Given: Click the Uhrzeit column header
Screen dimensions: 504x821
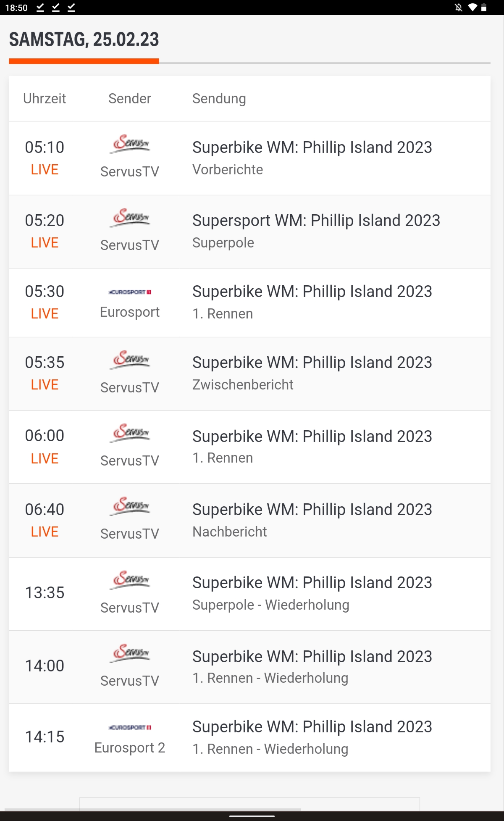Looking at the screenshot, I should click(x=45, y=99).
